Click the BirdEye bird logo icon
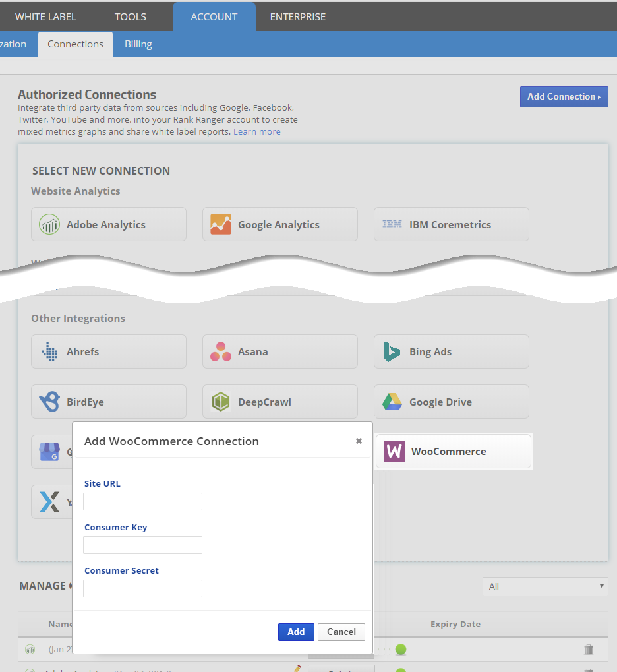 tap(49, 402)
